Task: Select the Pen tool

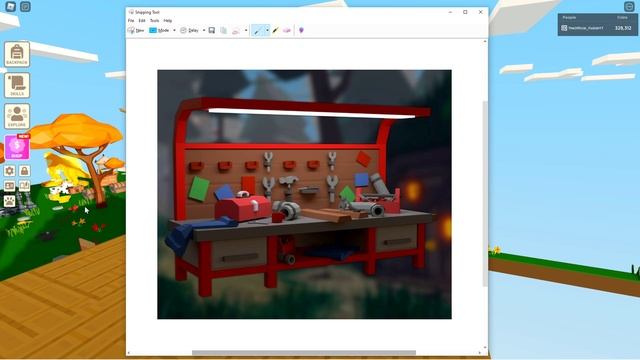Action: (x=258, y=30)
